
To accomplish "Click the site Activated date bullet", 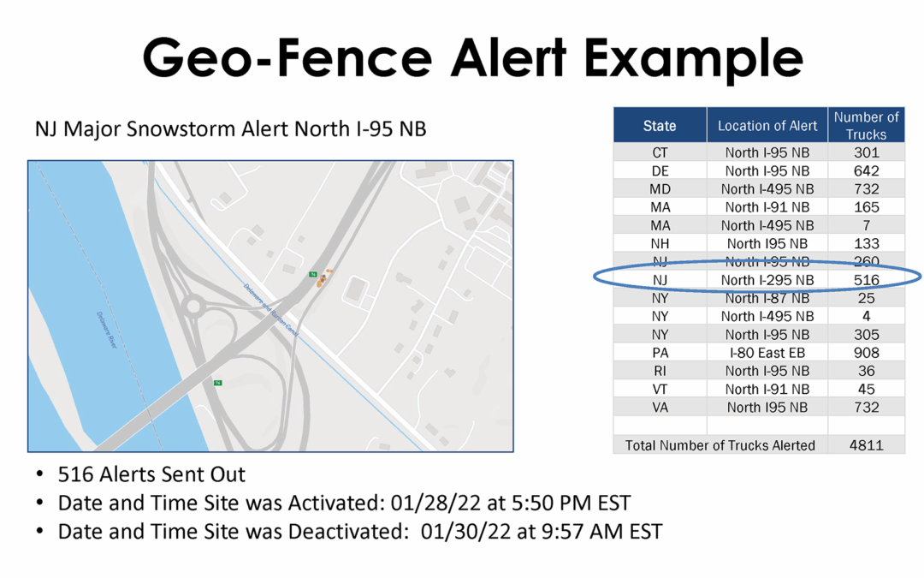I will [344, 503].
